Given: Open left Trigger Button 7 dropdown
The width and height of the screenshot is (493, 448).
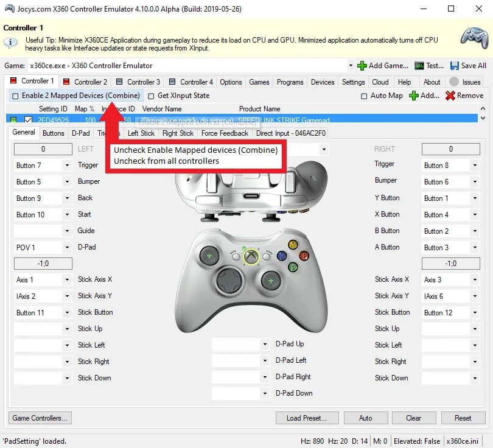Looking at the screenshot, I should coord(67,166).
